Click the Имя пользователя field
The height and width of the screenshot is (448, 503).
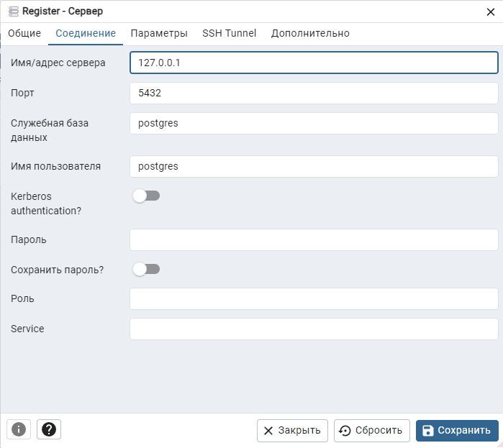coord(314,166)
